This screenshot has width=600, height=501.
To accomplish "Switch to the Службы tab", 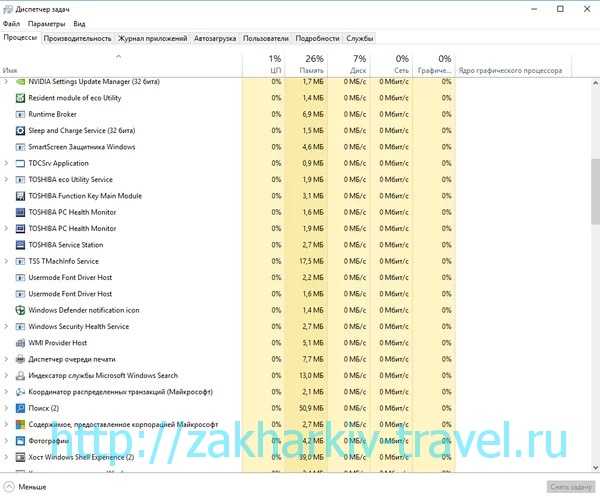I will tap(360, 38).
